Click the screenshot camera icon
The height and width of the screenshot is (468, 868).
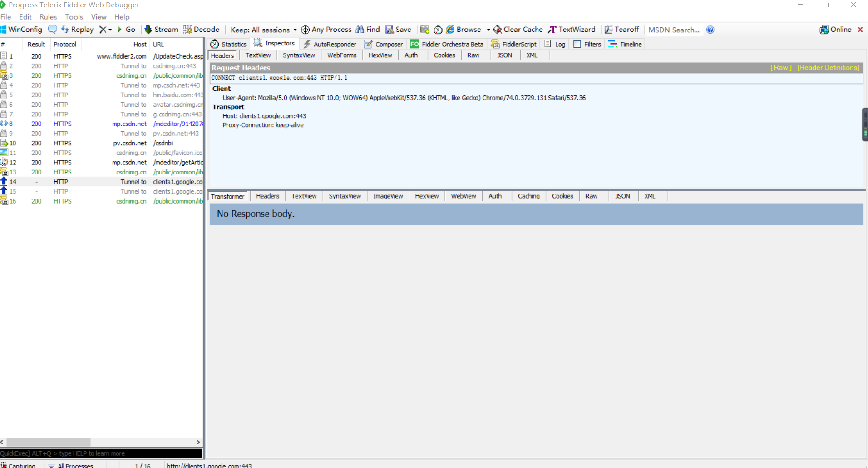(424, 30)
